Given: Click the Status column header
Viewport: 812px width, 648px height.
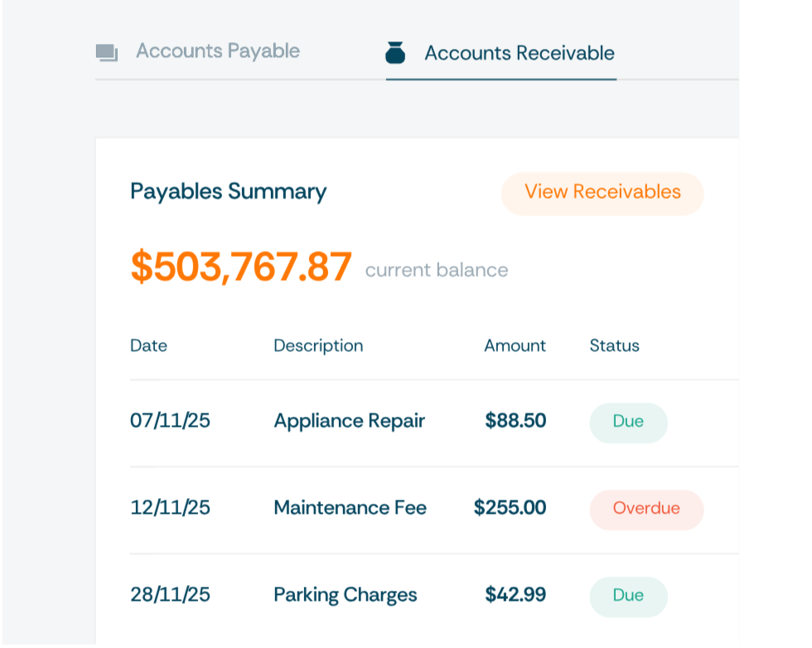Looking at the screenshot, I should [614, 346].
